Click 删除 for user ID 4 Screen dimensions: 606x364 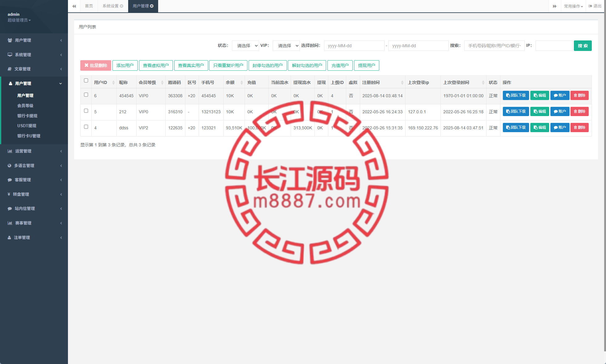tap(579, 128)
